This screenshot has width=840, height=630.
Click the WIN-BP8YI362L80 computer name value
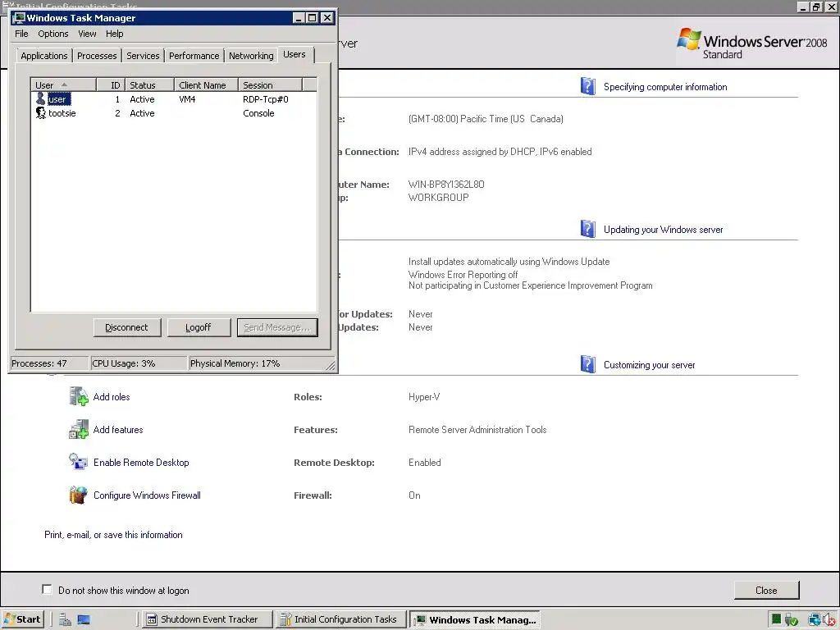point(446,185)
